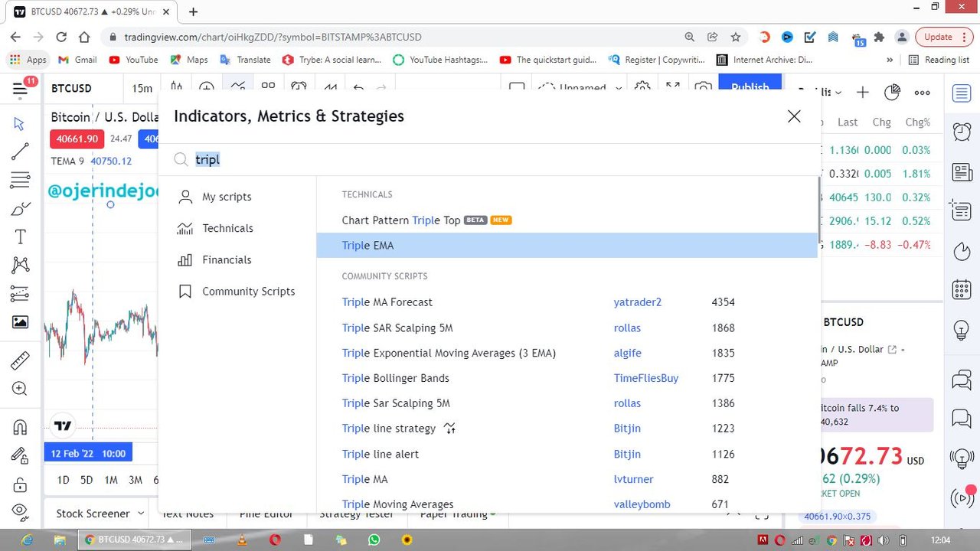Open the public chats panel
980x551 pixels.
click(x=962, y=379)
